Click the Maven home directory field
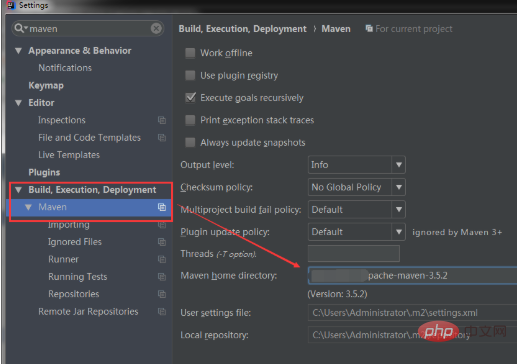The height and width of the screenshot is (364, 517). [x=412, y=276]
